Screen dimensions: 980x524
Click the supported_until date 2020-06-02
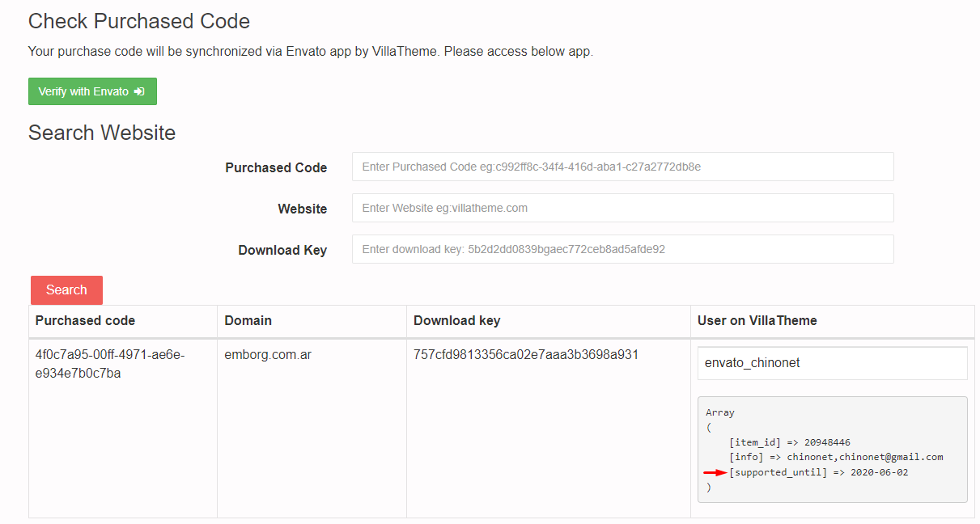(879, 472)
